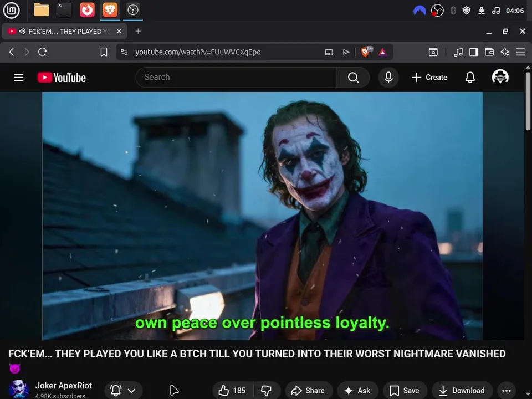Save the video to a playlist
532x399 pixels.
coord(405,391)
